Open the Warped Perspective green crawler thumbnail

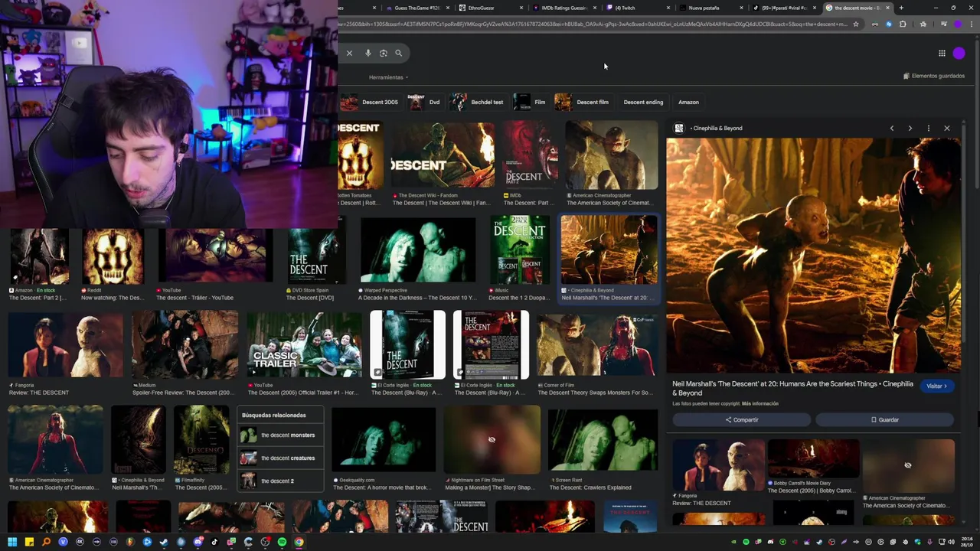(x=418, y=250)
